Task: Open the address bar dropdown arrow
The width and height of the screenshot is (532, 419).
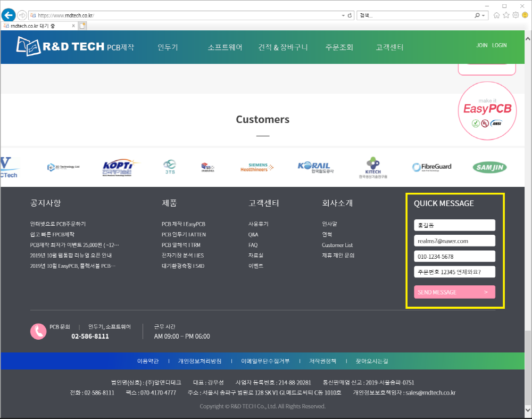Action: pyautogui.click(x=343, y=15)
